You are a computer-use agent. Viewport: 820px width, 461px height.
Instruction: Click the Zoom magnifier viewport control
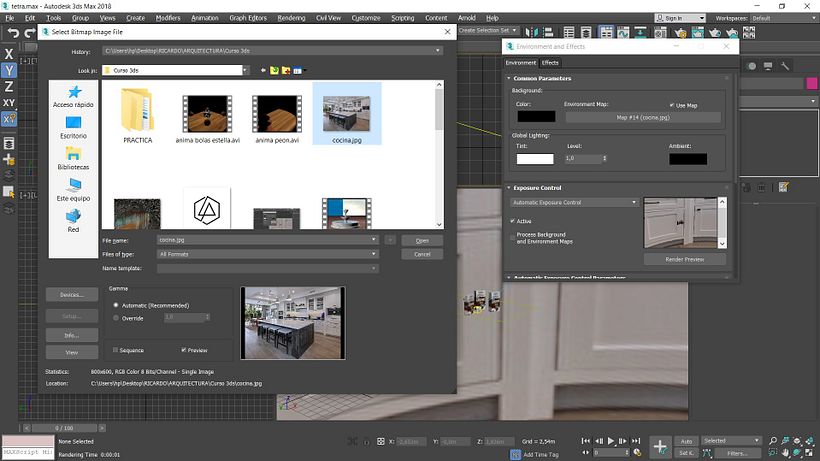coord(773,441)
